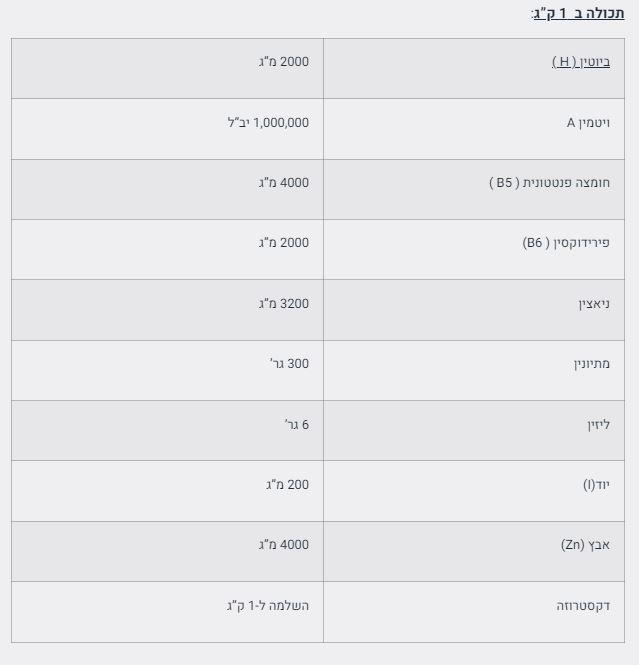The width and height of the screenshot is (639, 665).
Task: Click the השלמה ל-1 ק"ג cell
Action: click(x=268, y=606)
